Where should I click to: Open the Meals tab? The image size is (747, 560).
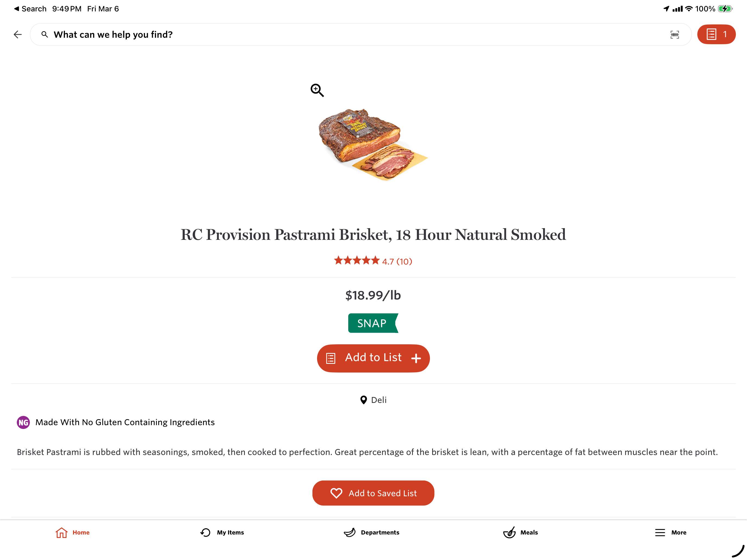coord(520,532)
